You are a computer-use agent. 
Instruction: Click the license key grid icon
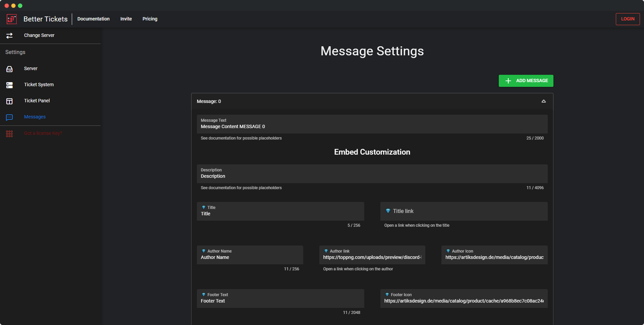[9, 134]
